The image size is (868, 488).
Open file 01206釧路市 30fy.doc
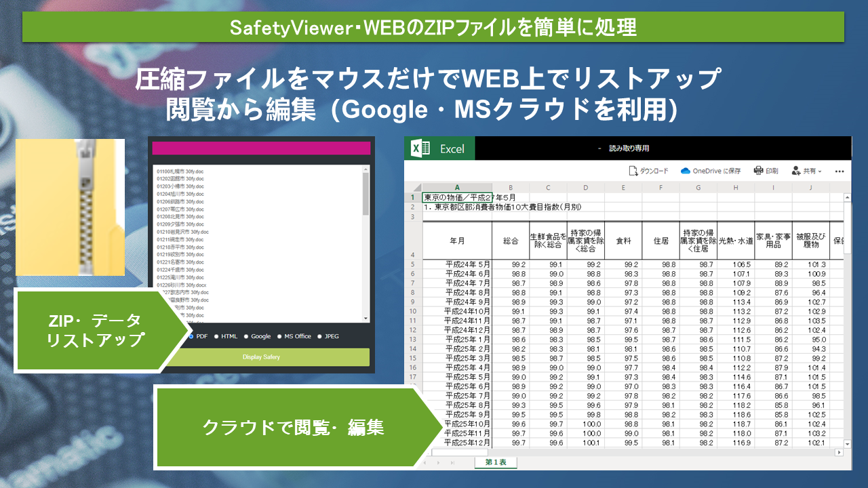pyautogui.click(x=180, y=202)
